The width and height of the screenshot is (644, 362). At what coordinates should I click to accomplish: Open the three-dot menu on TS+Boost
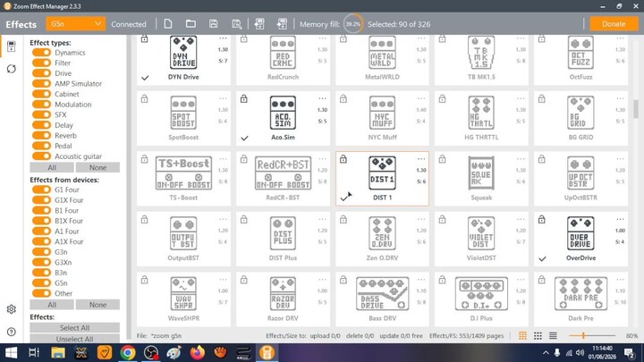[x=223, y=159]
